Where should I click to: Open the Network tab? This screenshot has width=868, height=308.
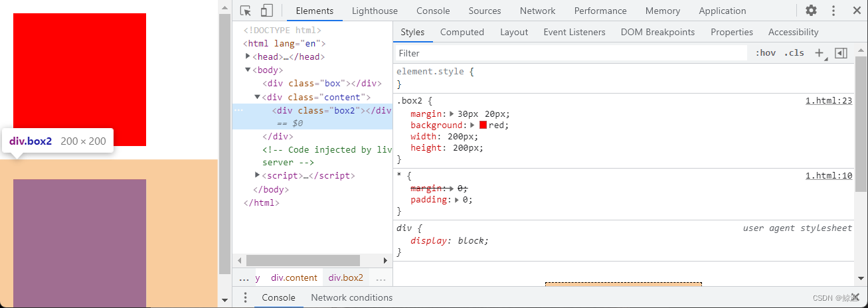(538, 11)
